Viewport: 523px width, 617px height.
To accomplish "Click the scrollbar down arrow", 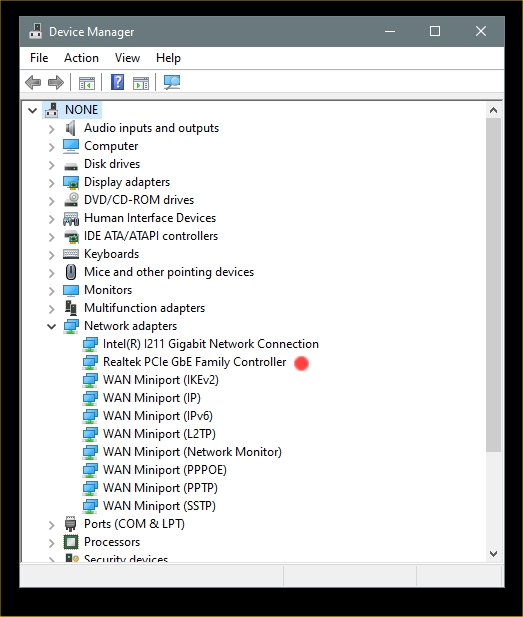I will pyautogui.click(x=493, y=554).
